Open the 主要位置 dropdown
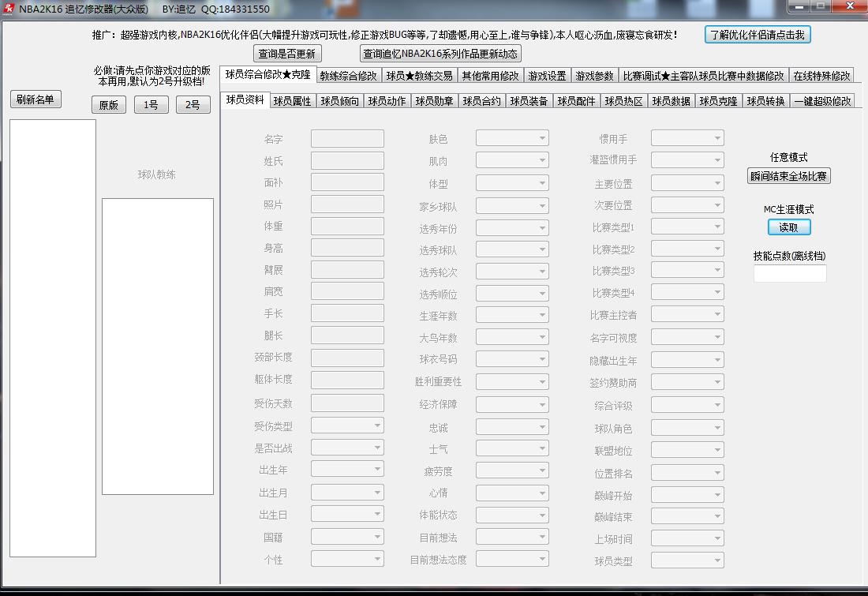This screenshot has width=868, height=596. click(x=687, y=183)
